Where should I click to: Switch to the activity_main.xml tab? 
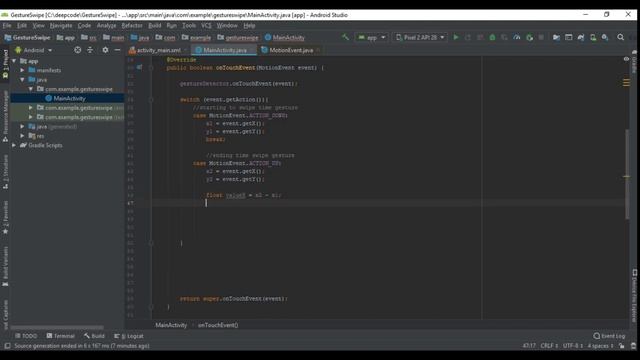click(157, 50)
